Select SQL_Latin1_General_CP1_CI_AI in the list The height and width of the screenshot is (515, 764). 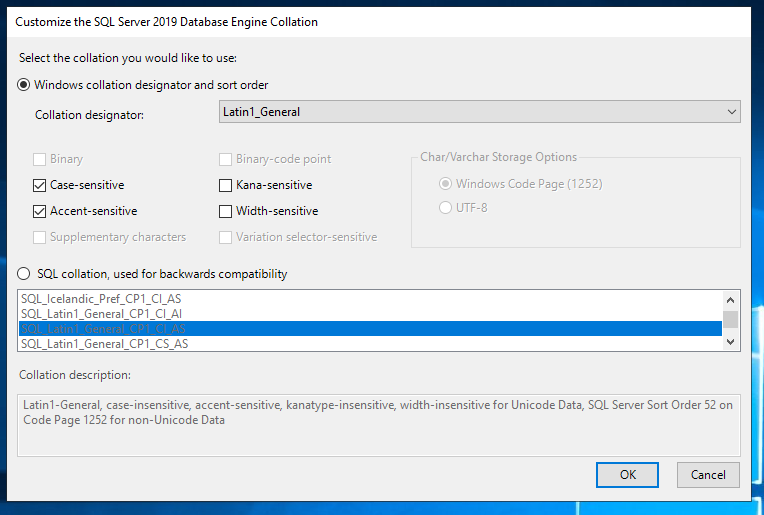[x=370, y=314]
